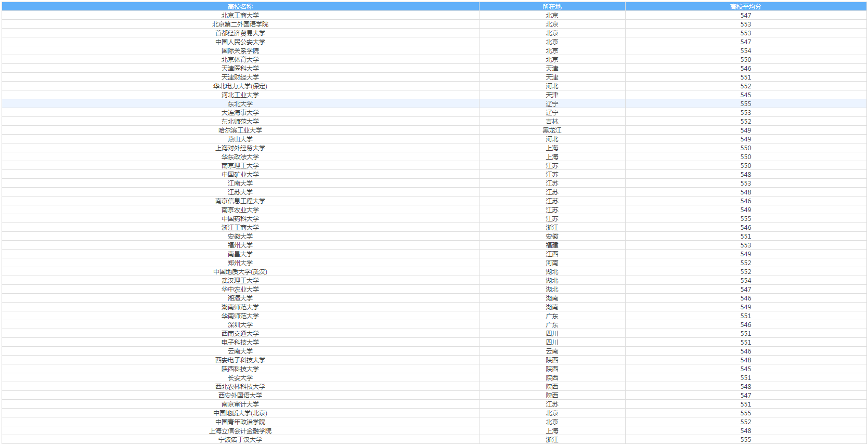Image resolution: width=868 pixels, height=445 pixels.
Task: Click the 高校名称 column header
Action: 240,7
